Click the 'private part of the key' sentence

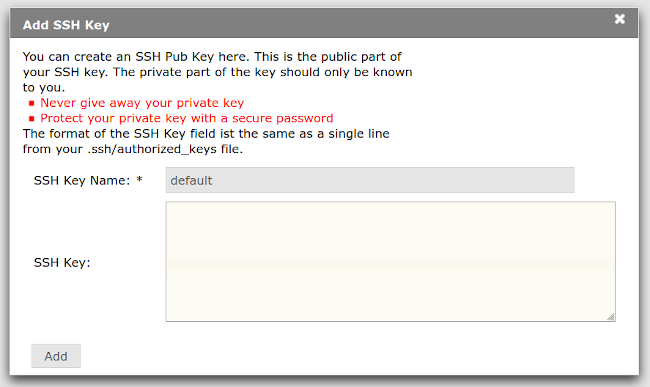click(263, 72)
